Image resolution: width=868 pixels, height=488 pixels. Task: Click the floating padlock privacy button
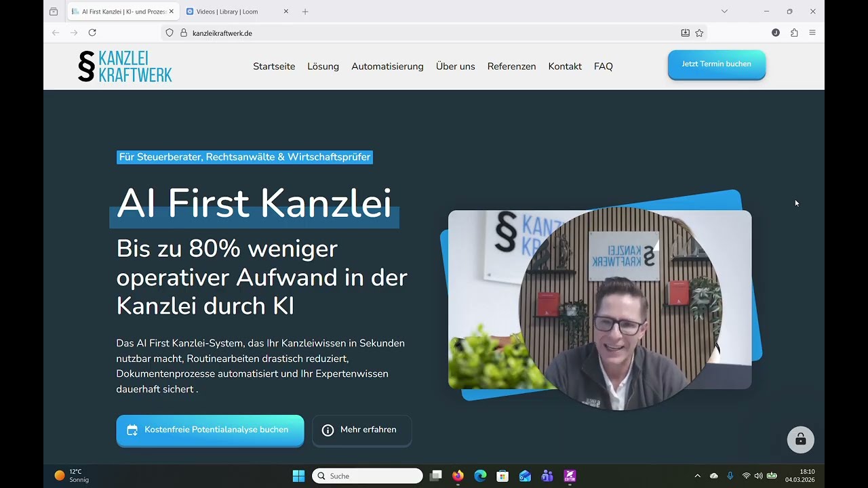(x=800, y=439)
